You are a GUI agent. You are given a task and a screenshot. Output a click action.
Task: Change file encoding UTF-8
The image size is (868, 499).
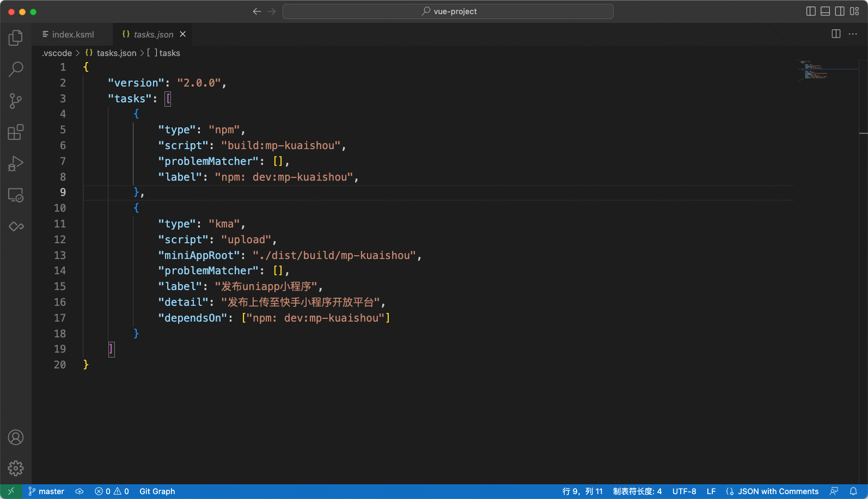tap(684, 491)
